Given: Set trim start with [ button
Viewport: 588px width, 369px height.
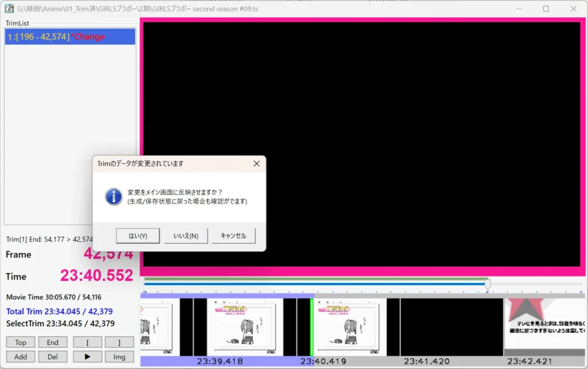Looking at the screenshot, I should point(87,343).
